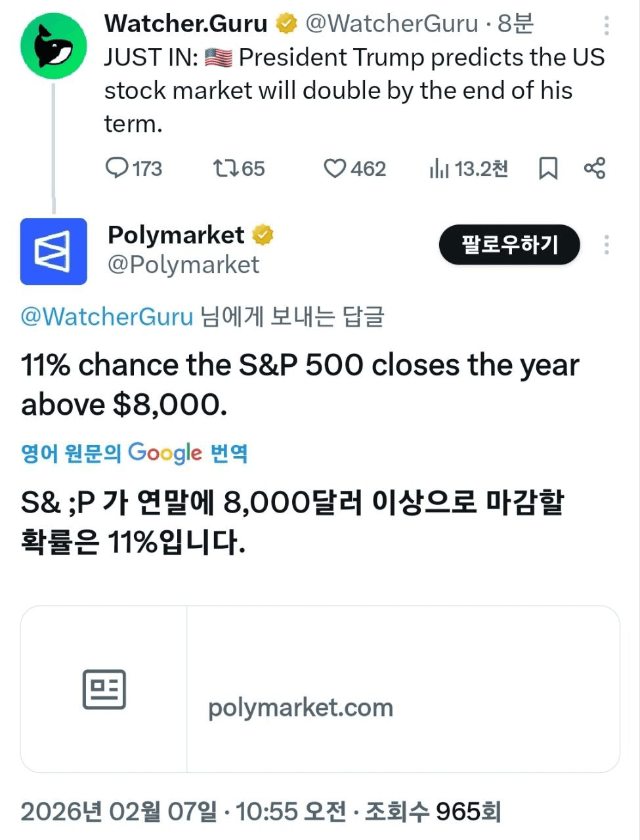Open the Watcher.Guru profile avatar
This screenshot has width=640, height=840.
coord(53,46)
